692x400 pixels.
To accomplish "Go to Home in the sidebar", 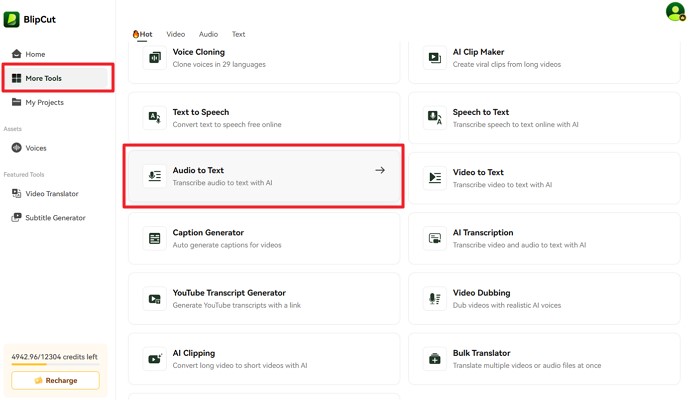I will [35, 54].
